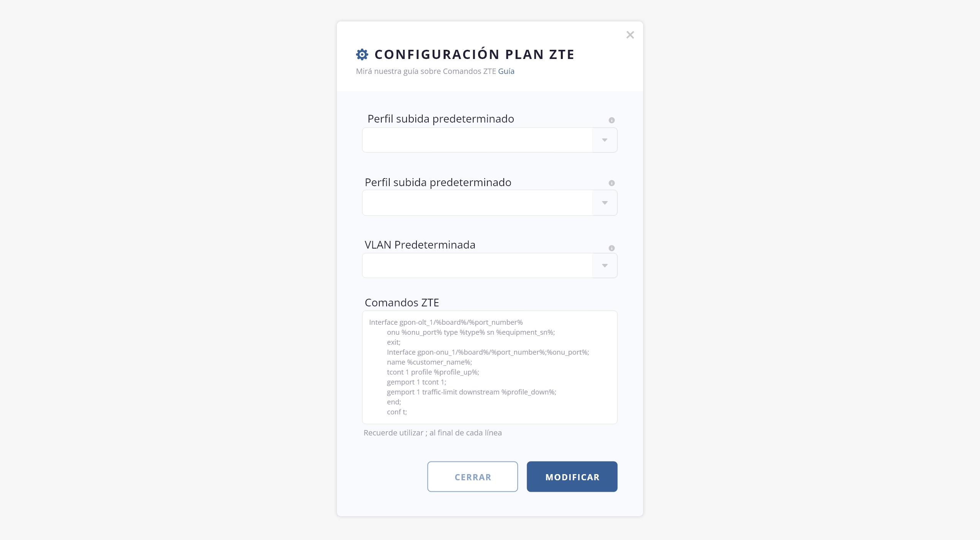Click the VLAN Predeterminada label
The width and height of the screenshot is (980, 540).
tap(420, 245)
